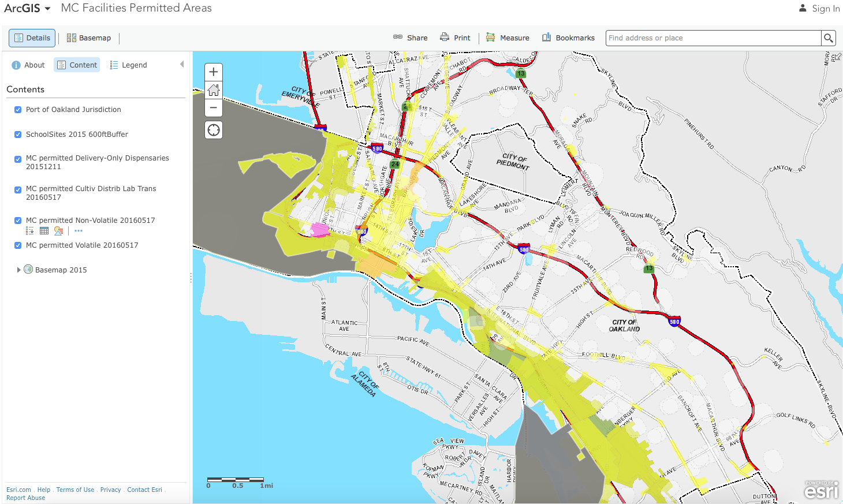Return to default extent with home icon
The width and height of the screenshot is (843, 504).
coord(213,89)
